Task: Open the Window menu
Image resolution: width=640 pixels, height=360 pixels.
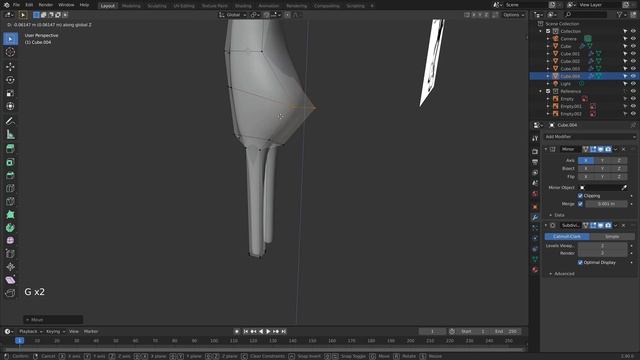Action: (x=66, y=5)
